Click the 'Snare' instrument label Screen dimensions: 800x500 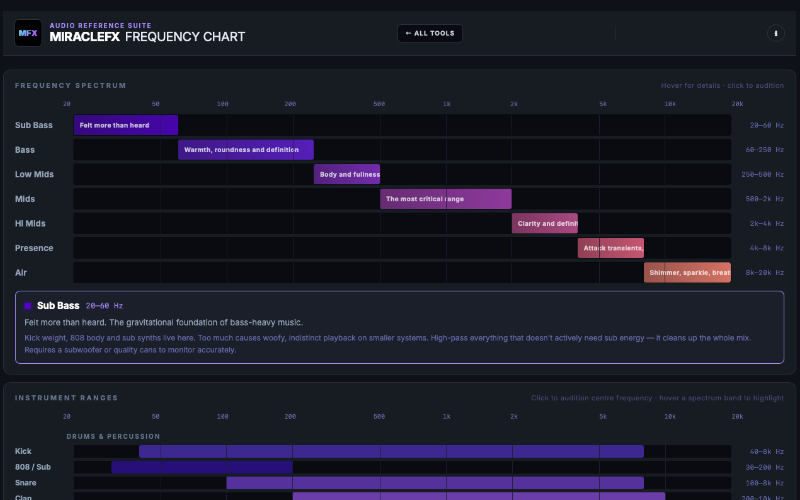coord(26,483)
